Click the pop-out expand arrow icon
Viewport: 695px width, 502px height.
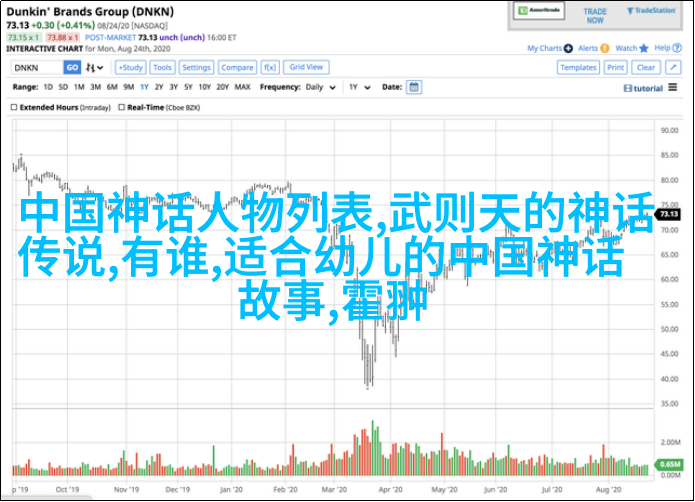click(x=673, y=68)
